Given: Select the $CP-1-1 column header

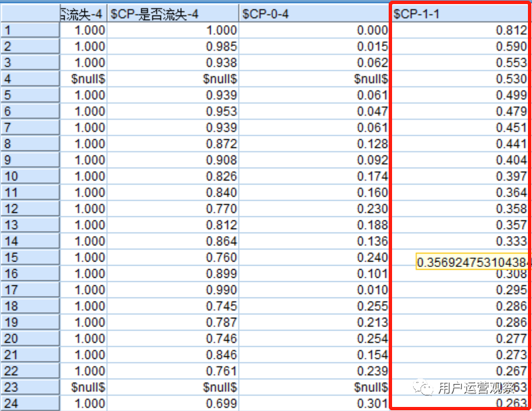Looking at the screenshot, I should pyautogui.click(x=460, y=14).
